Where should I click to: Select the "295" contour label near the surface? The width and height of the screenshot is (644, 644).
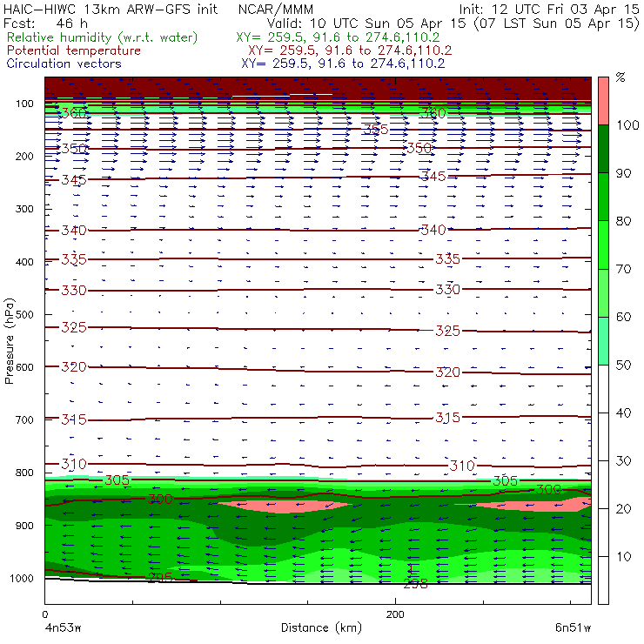point(160,578)
